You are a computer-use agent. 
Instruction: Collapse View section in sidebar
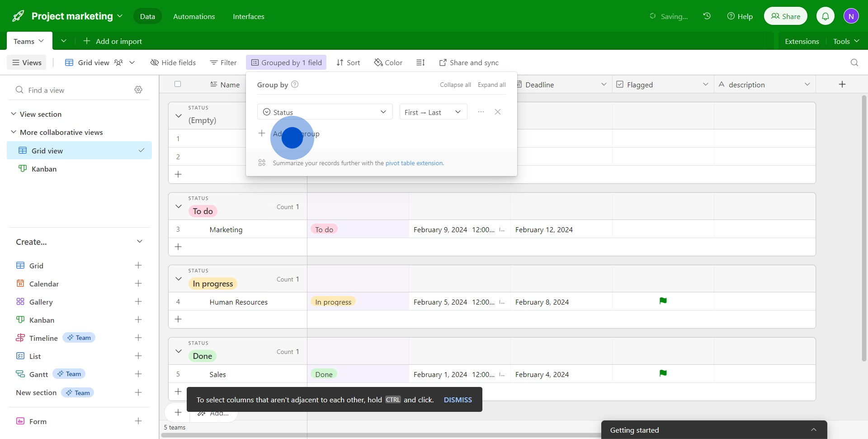(x=14, y=114)
